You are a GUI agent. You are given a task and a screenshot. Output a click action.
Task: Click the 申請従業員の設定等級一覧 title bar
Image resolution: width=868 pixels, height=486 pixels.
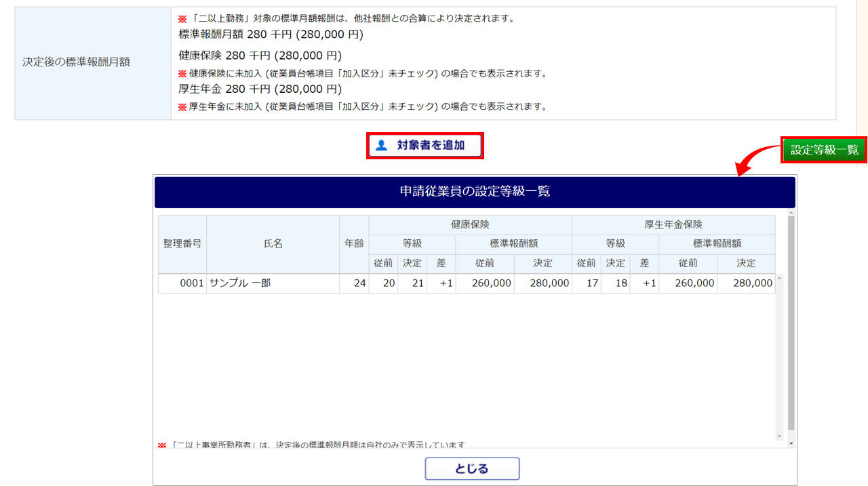tap(475, 192)
